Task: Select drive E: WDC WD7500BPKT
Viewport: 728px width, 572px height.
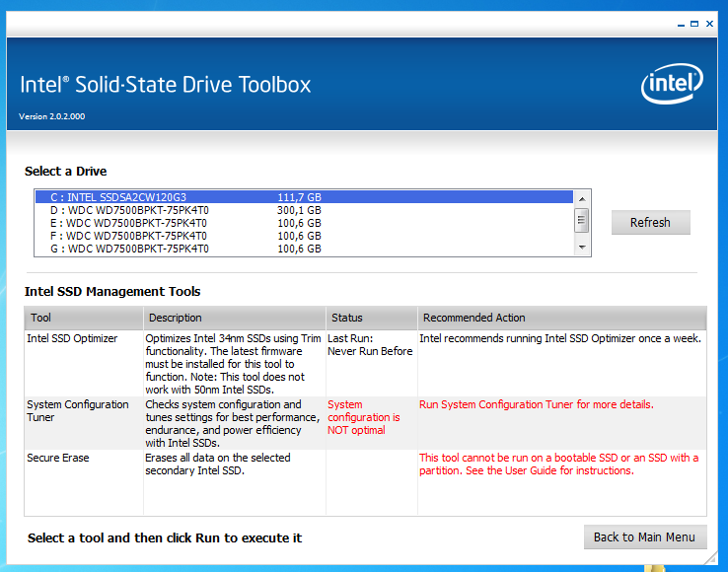Action: click(x=304, y=223)
